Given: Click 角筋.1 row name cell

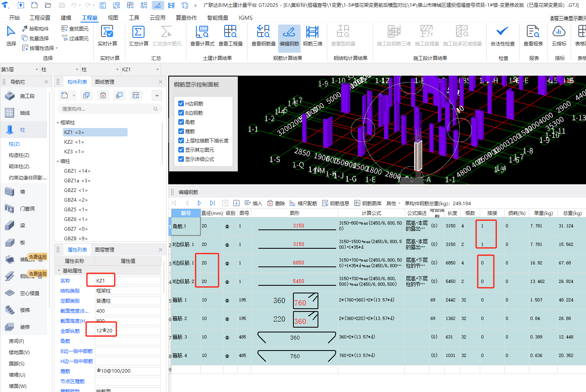Looking at the screenshot, I should [x=186, y=226].
